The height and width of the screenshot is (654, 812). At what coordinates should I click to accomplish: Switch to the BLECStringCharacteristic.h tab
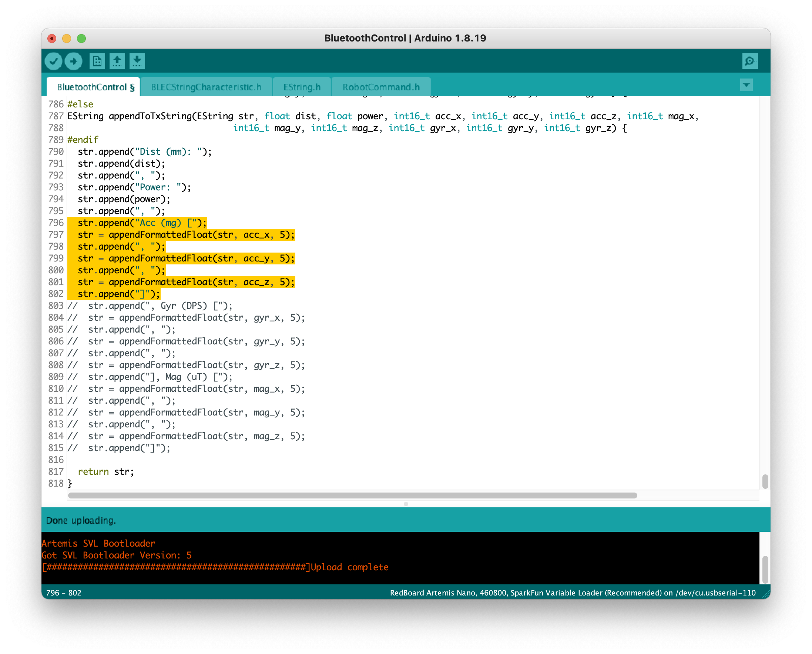coord(206,87)
